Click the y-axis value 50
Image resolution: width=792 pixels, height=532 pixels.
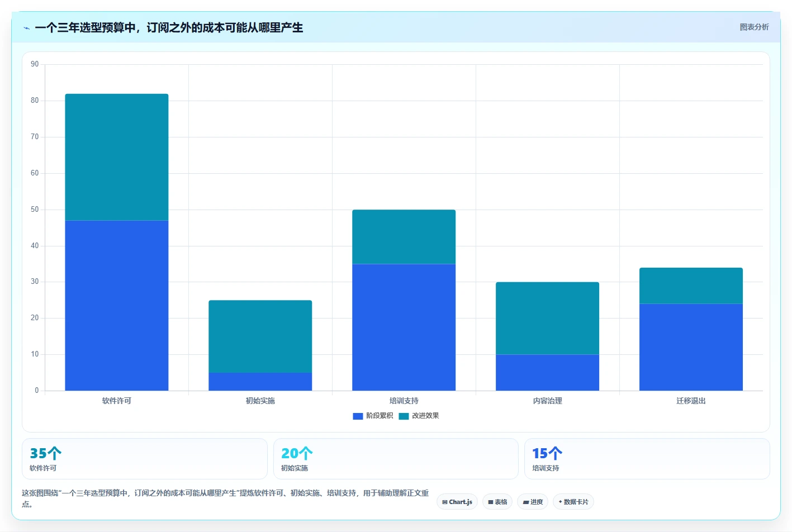pos(35,210)
